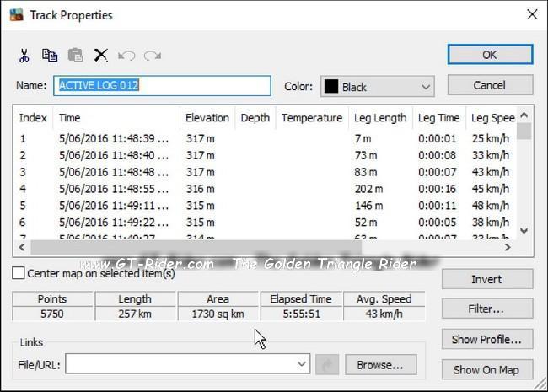Click the black color swatch
This screenshot has width=548, height=392.
[331, 86]
